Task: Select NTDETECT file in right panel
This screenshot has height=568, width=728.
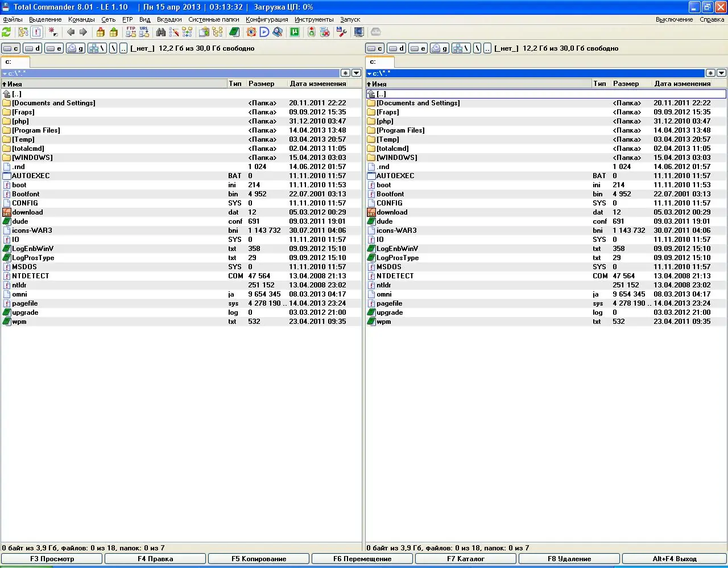Action: tap(546, 276)
